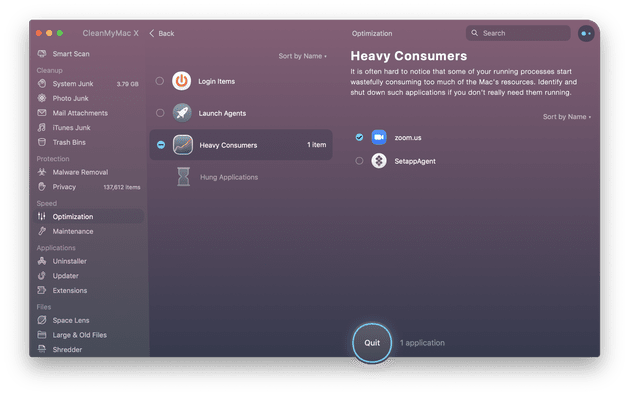Open Sort by Name above process list
The height and width of the screenshot is (396, 630).
(567, 117)
